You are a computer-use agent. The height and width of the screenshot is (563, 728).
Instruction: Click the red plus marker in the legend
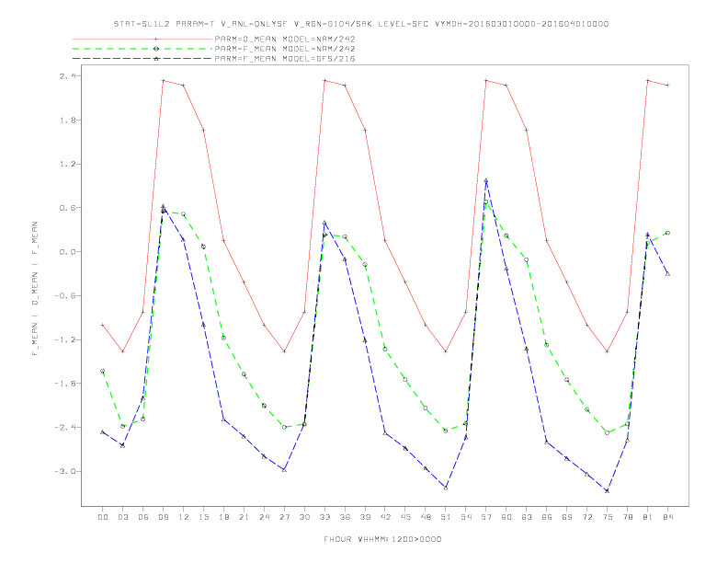click(156, 39)
